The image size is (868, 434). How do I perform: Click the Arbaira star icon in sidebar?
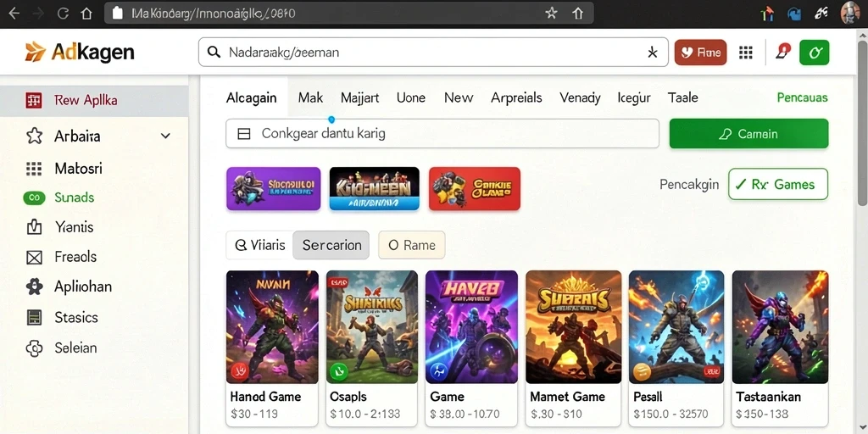pyautogui.click(x=34, y=136)
